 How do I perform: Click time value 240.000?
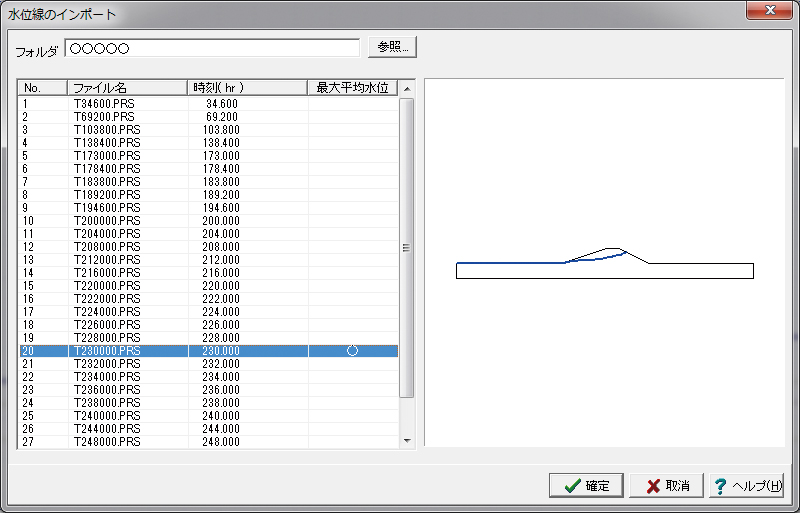coord(221,416)
